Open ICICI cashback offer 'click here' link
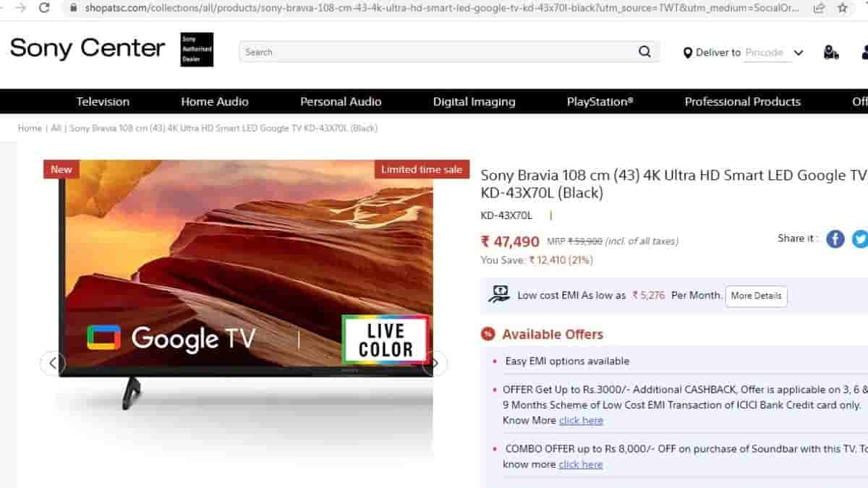The height and width of the screenshot is (488, 868). (x=581, y=421)
